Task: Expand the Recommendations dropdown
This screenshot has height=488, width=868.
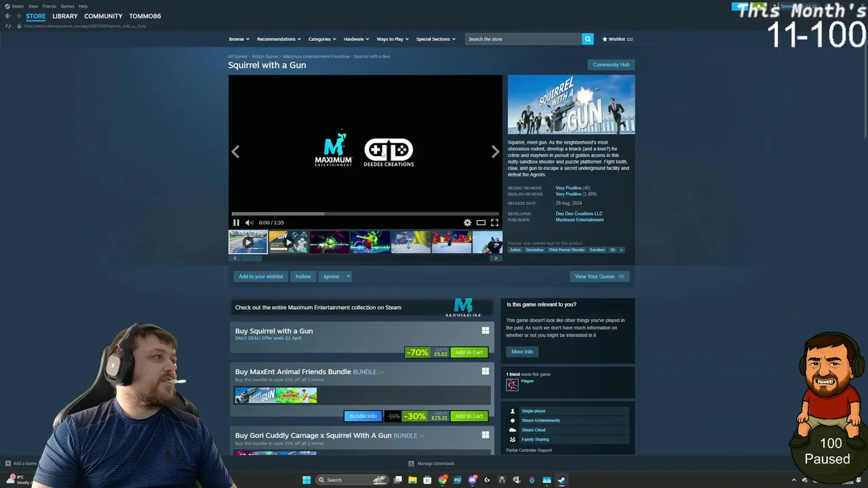Action: [x=279, y=39]
